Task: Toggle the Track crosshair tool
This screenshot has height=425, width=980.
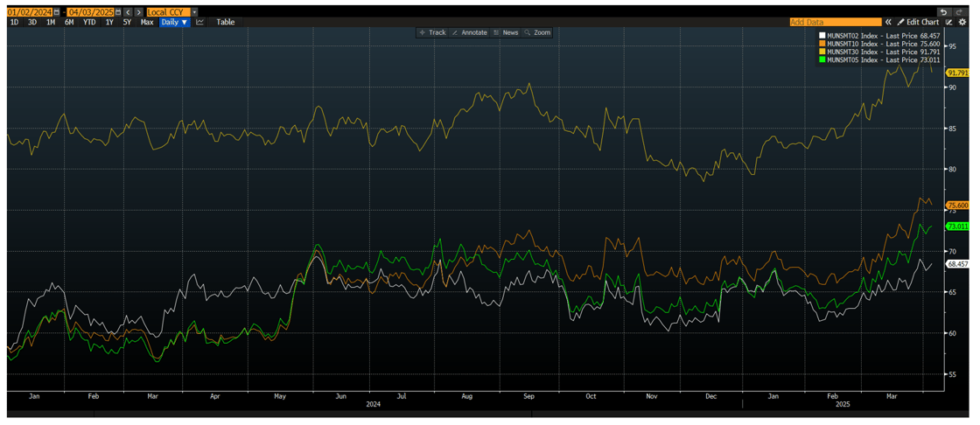Action: pos(432,32)
